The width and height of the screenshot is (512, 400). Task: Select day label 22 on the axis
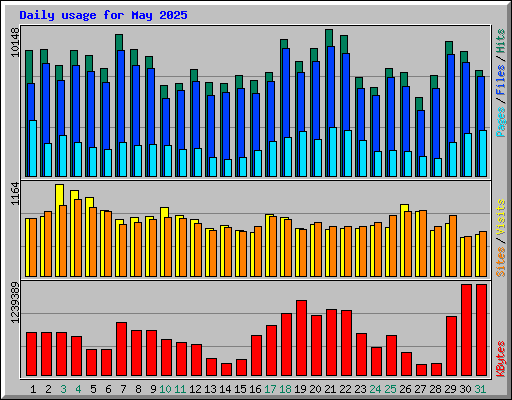click(x=345, y=389)
